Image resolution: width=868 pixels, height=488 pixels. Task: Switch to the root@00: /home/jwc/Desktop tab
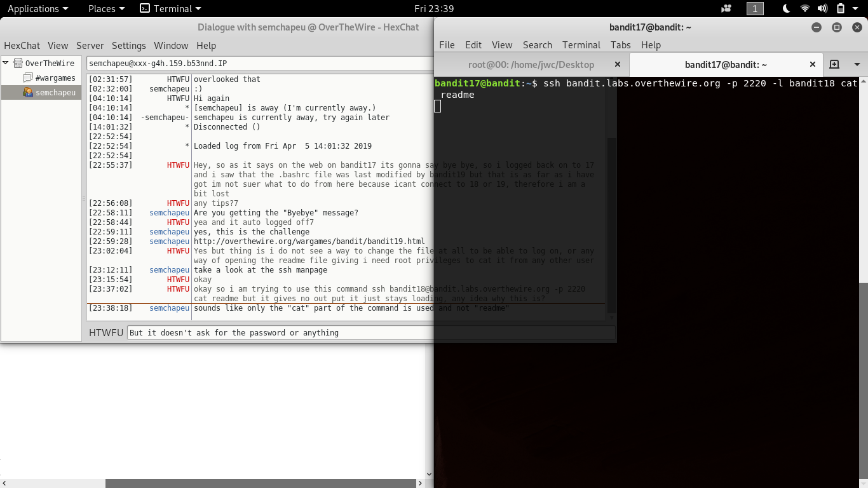click(x=531, y=65)
